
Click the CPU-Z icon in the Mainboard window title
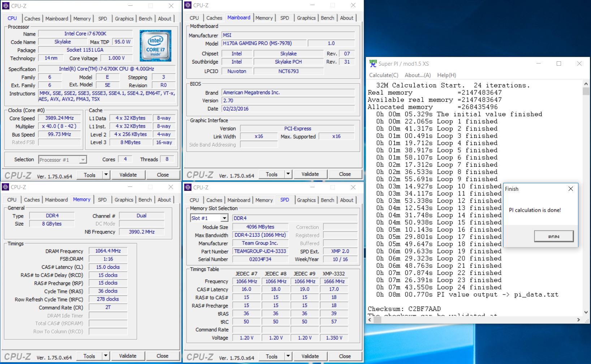(188, 5)
